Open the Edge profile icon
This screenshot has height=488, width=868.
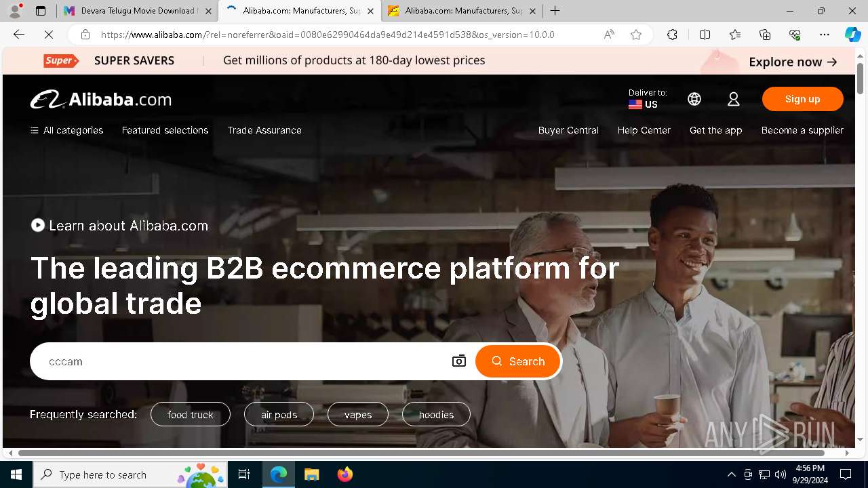[x=16, y=11]
